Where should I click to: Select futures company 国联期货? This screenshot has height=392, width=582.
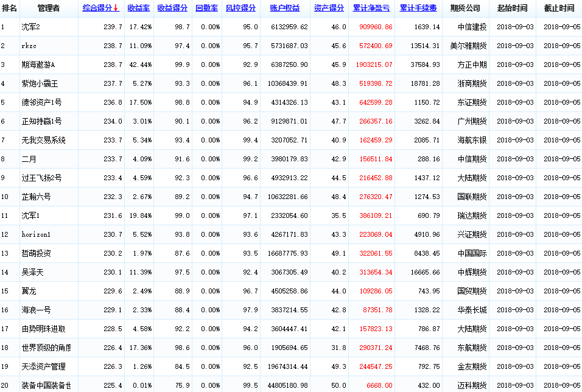pos(472,197)
